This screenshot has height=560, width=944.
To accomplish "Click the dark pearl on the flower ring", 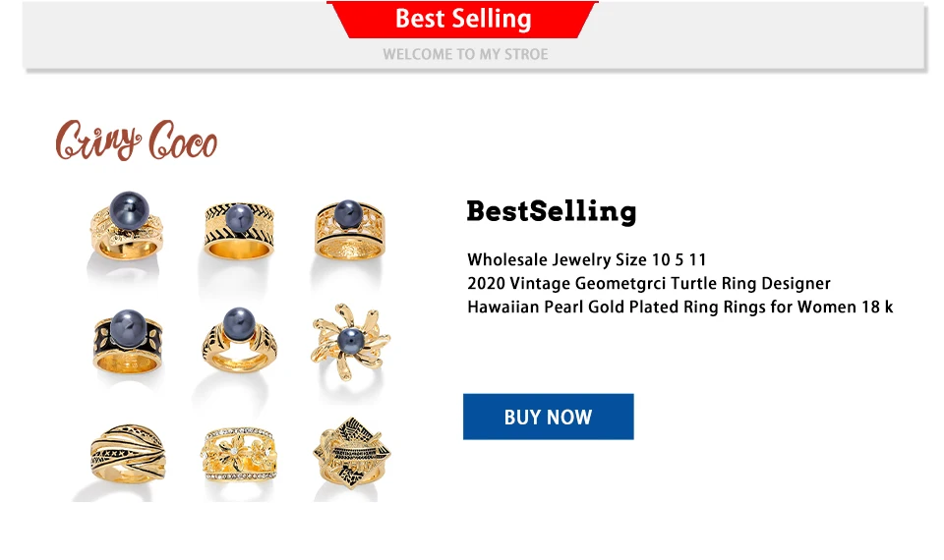I will 350,341.
